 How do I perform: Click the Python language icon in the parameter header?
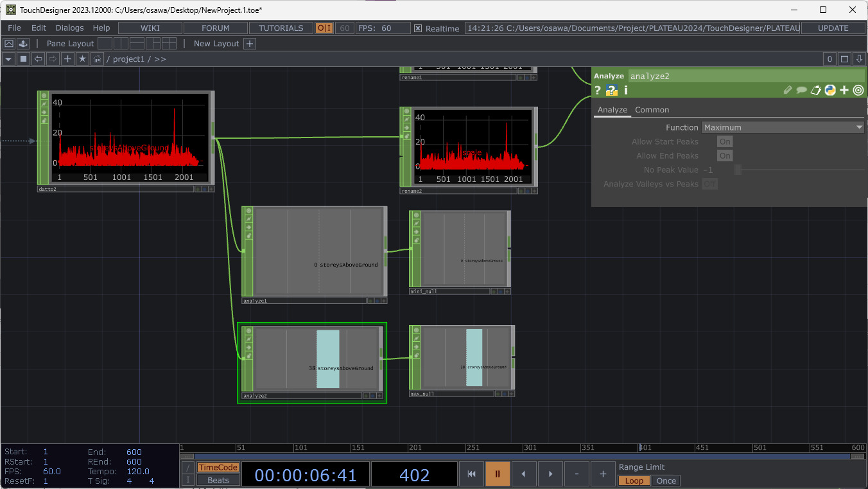coord(830,91)
